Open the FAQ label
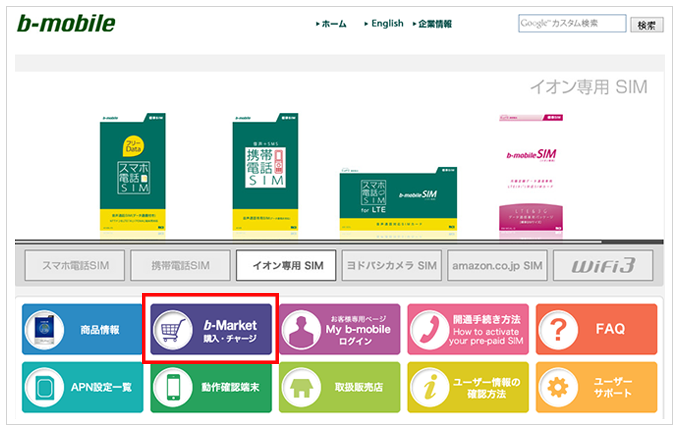The image size is (680, 432). click(x=610, y=329)
